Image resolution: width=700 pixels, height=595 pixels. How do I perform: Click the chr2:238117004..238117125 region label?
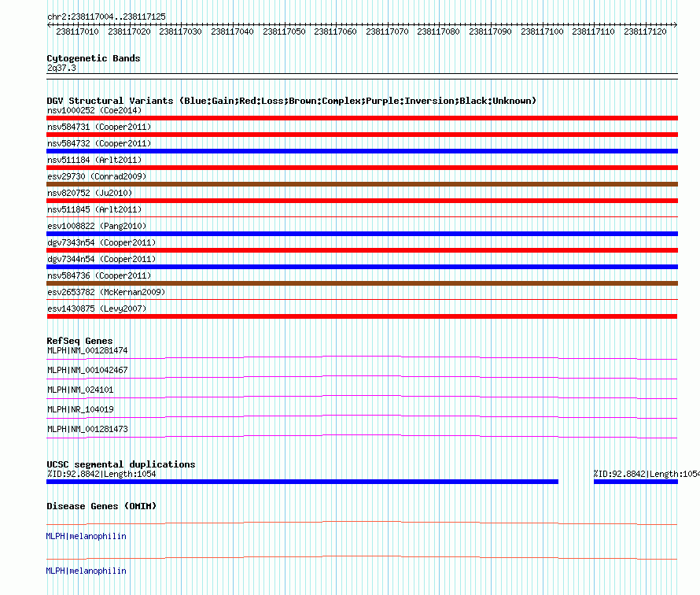106,17
